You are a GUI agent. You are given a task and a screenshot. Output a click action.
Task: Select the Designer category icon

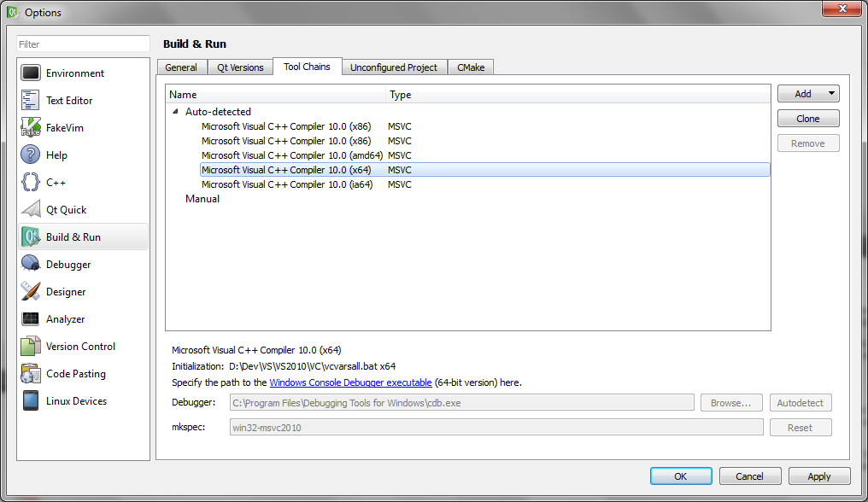[31, 292]
